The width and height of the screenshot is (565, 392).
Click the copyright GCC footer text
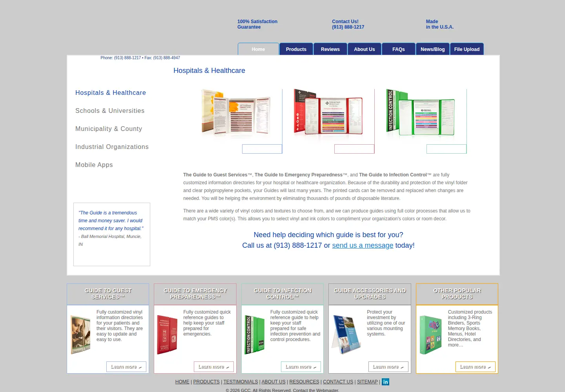click(x=282, y=390)
